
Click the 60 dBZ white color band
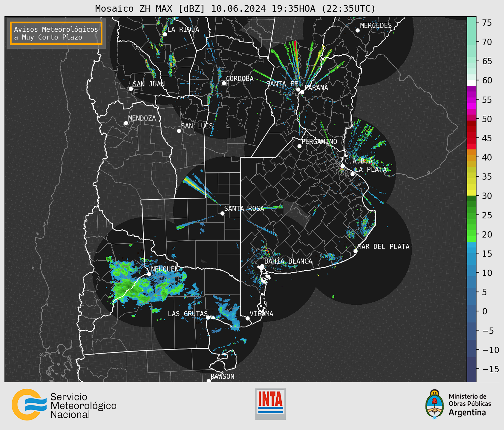471,83
